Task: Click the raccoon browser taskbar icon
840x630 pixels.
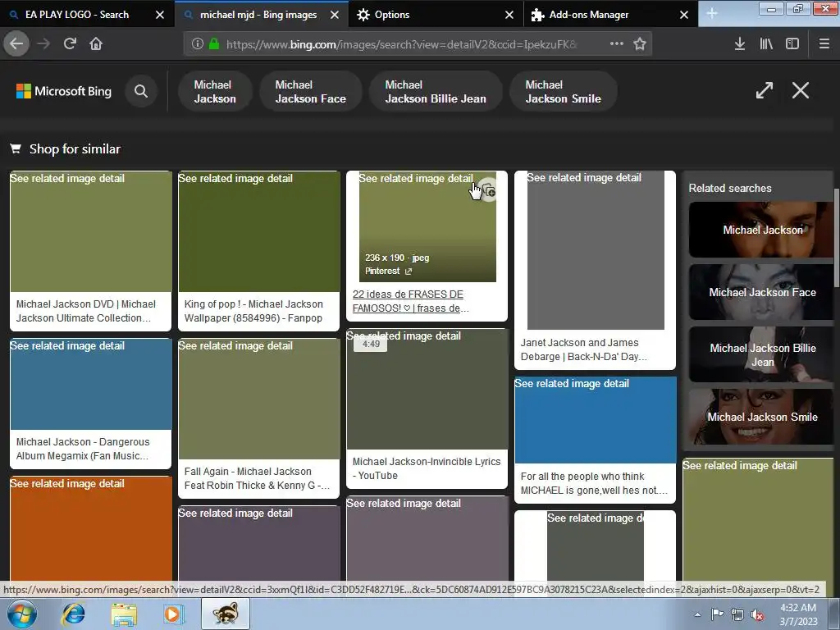Action: tap(226, 614)
